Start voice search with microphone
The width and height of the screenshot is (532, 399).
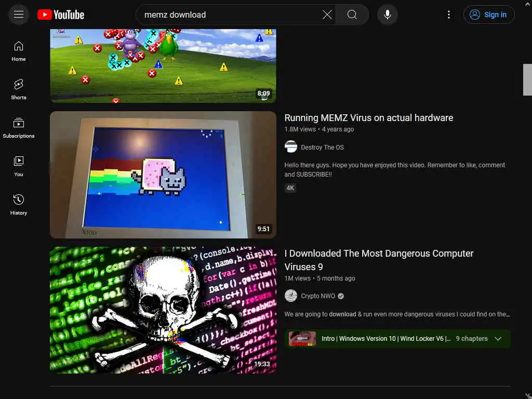point(388,15)
